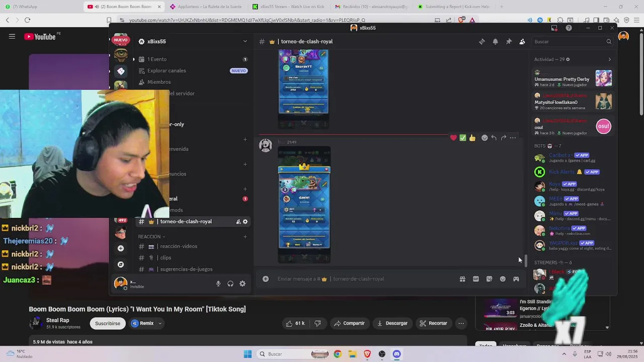Viewport: 644px width, 362px height.
Task: Reply to the 21:49 message
Action: tap(494, 138)
